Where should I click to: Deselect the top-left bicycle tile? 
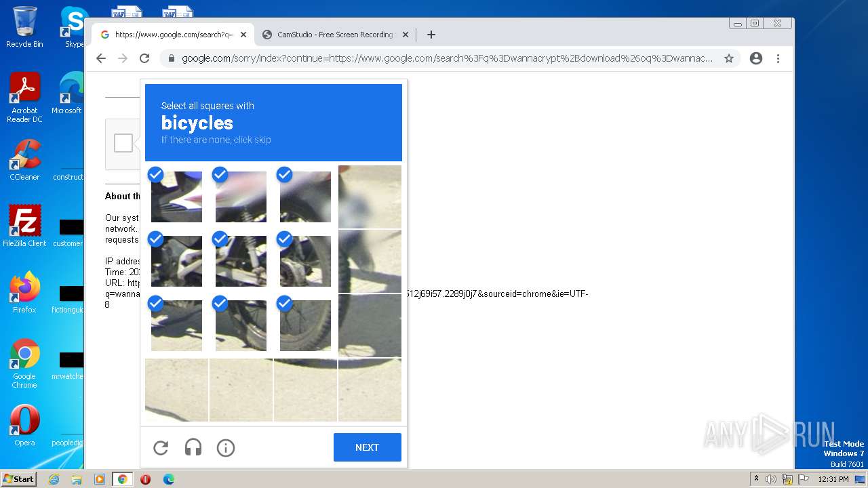[x=176, y=197]
